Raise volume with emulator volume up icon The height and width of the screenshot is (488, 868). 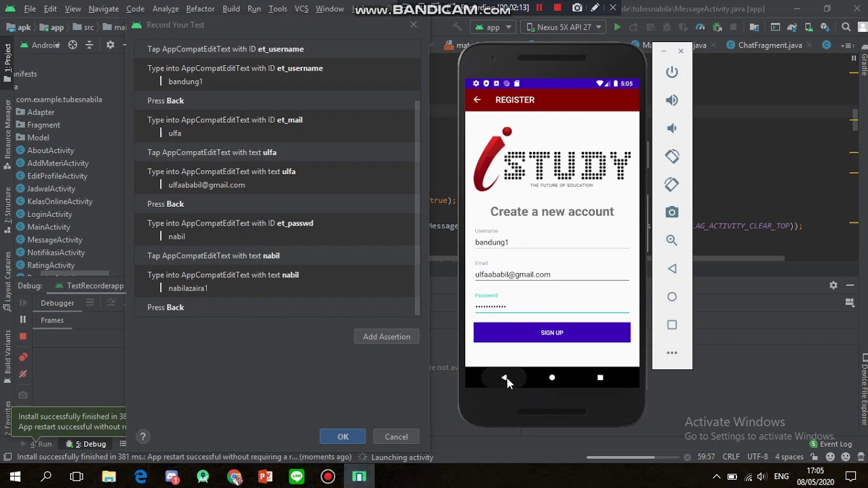[x=672, y=100]
